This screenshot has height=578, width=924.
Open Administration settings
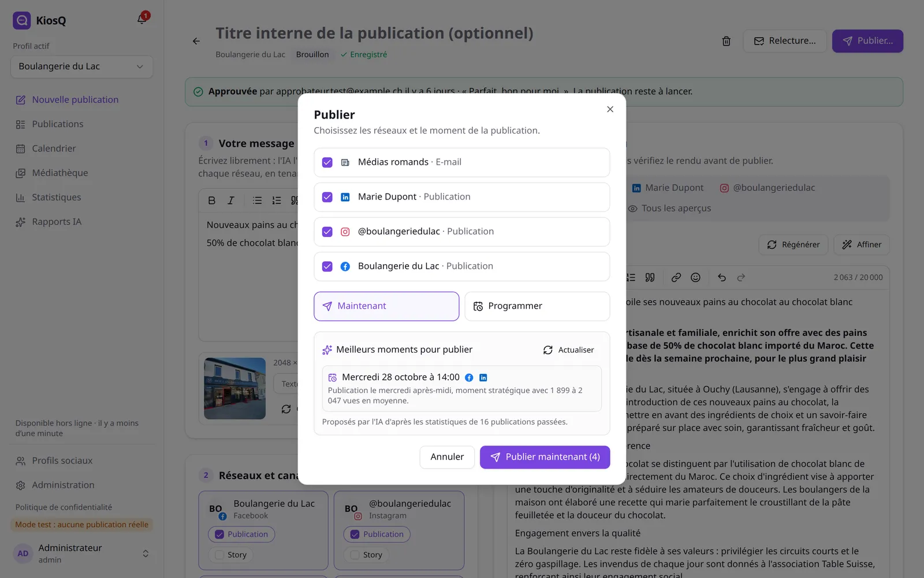[x=81, y=485]
